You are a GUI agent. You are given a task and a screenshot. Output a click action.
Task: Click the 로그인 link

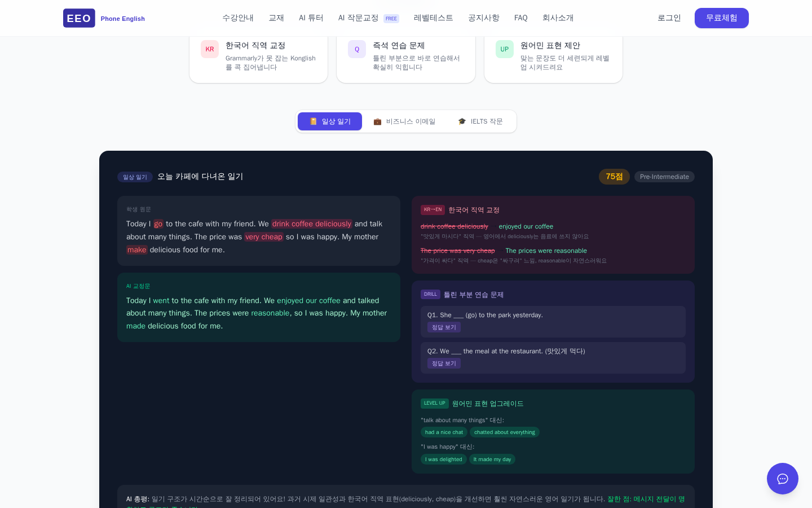click(669, 18)
